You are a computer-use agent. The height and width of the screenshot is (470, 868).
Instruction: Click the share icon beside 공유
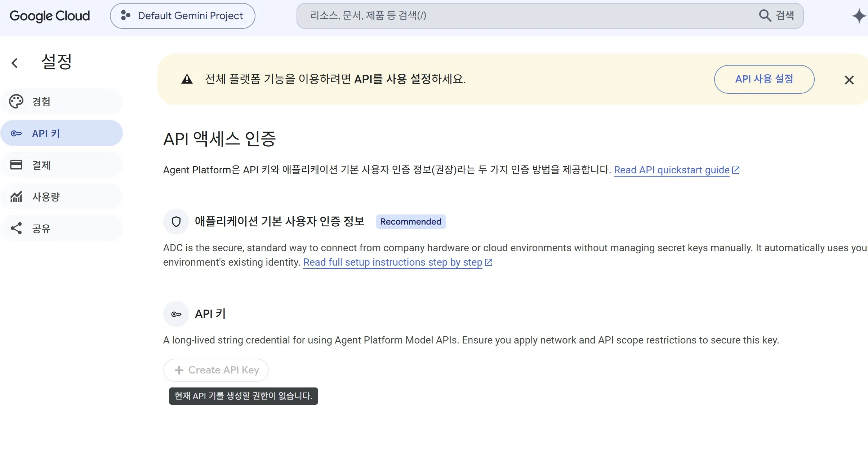[16, 228]
